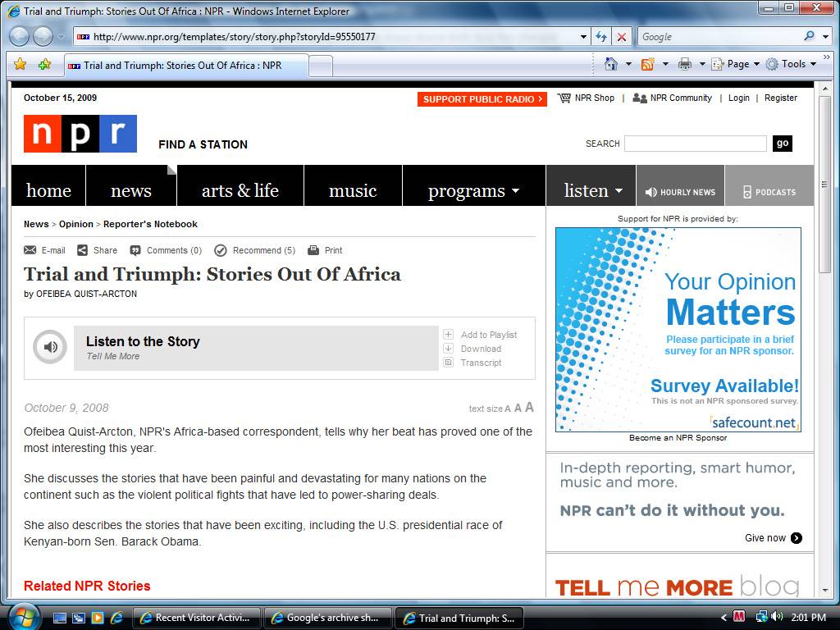
Task: Print the page with the printer toolbar icon
Action: coord(685,64)
